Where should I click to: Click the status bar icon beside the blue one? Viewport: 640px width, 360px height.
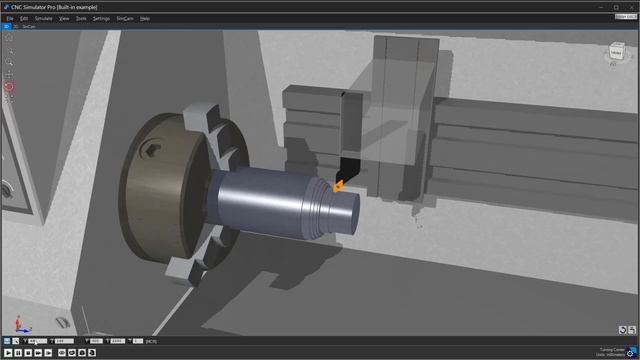coord(16,341)
